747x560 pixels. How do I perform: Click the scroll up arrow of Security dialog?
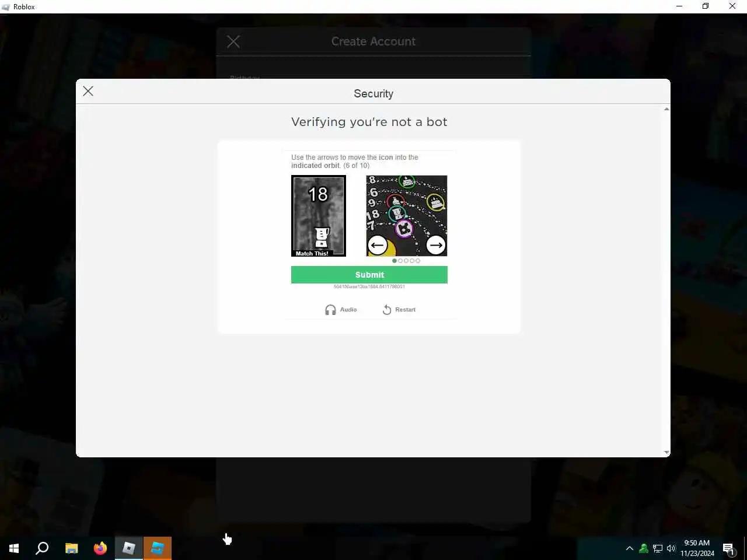(666, 109)
